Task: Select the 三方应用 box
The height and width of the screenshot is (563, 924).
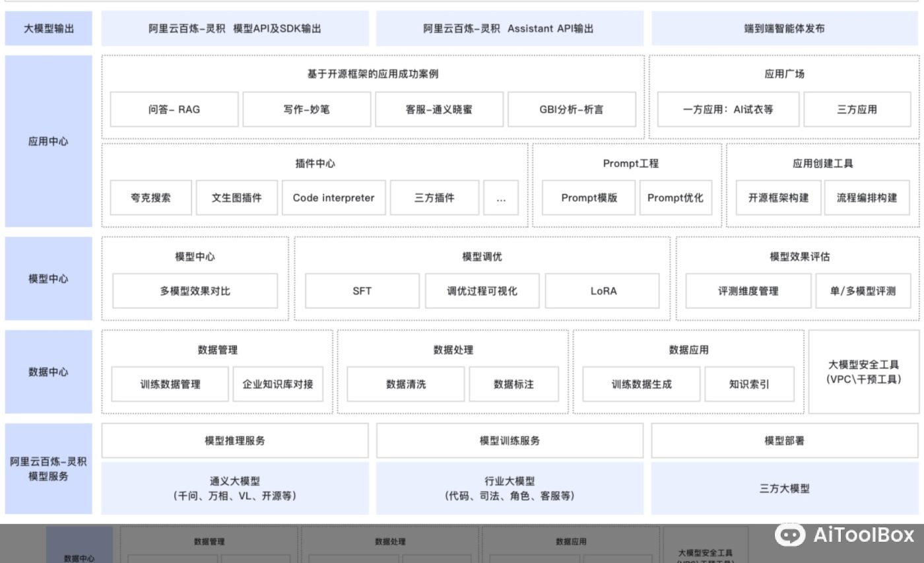Action: (x=857, y=110)
